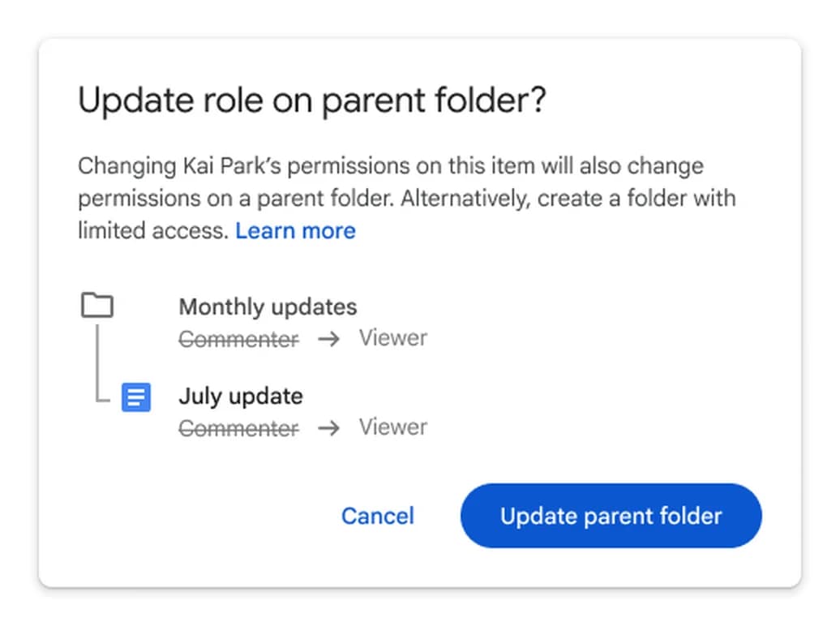
Task: Click the dialog title Update role on parent folder
Action: 312,101
